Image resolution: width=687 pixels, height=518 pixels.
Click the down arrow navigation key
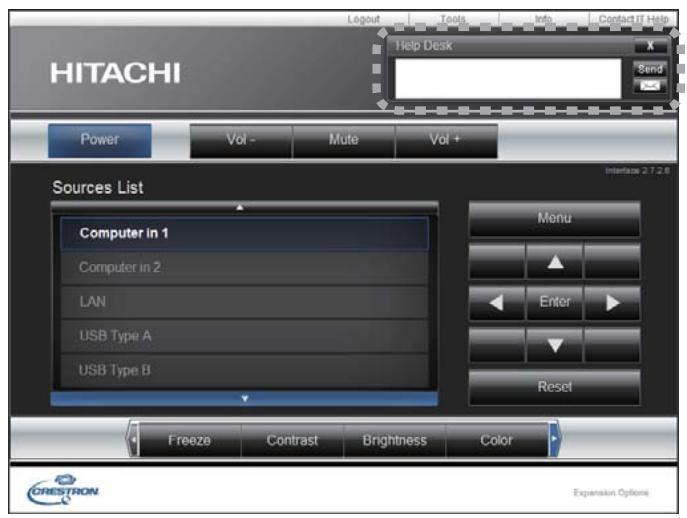[x=555, y=345]
